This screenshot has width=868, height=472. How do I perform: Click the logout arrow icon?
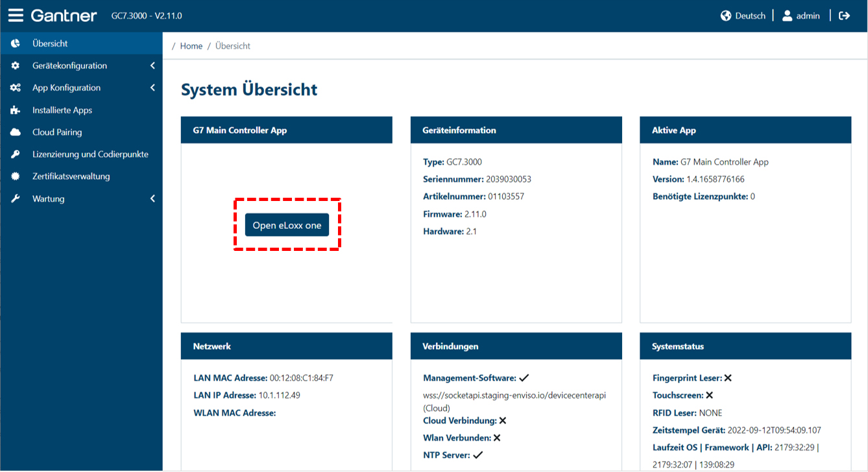tap(844, 16)
